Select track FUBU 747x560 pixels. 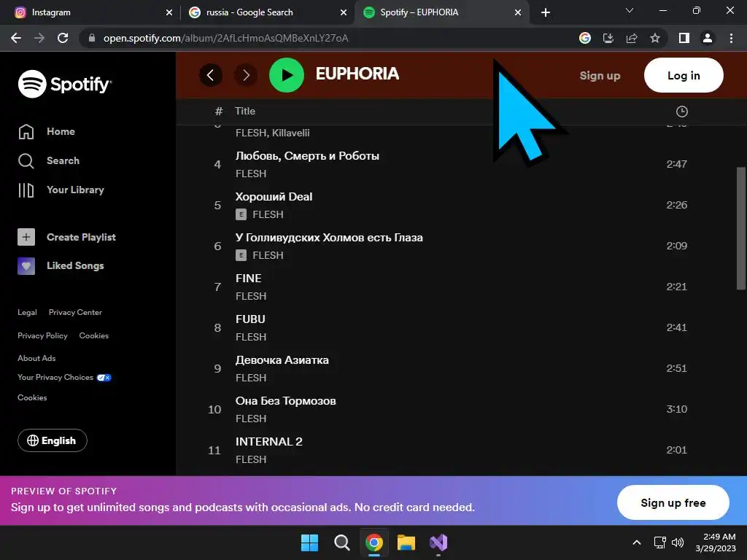(x=250, y=319)
